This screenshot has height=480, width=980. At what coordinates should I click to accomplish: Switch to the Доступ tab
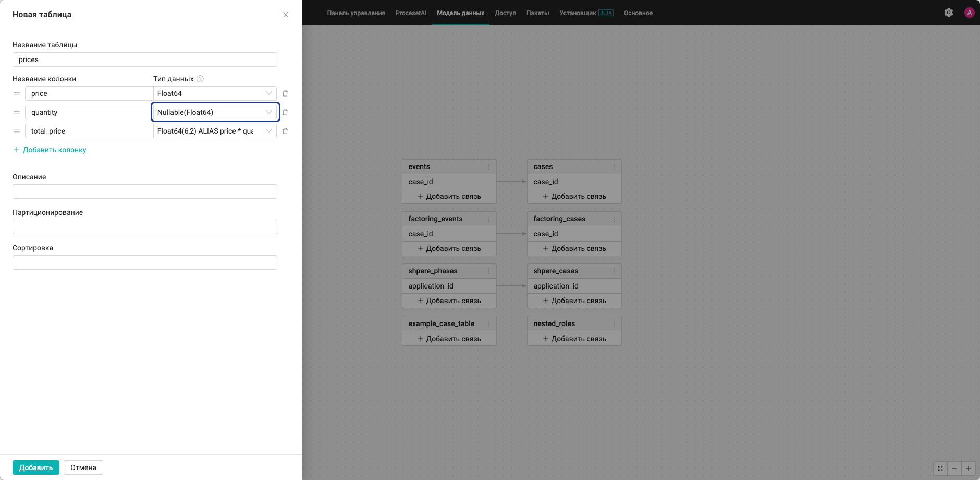click(505, 13)
